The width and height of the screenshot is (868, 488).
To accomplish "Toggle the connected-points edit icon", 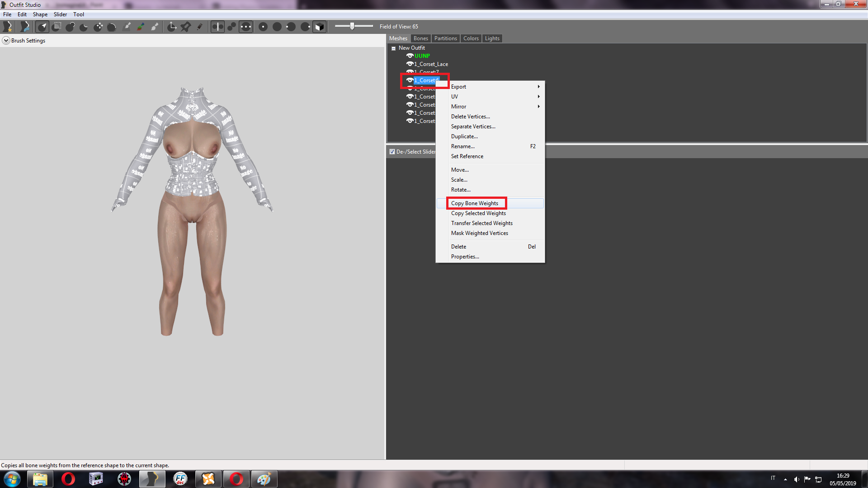I will coord(231,27).
